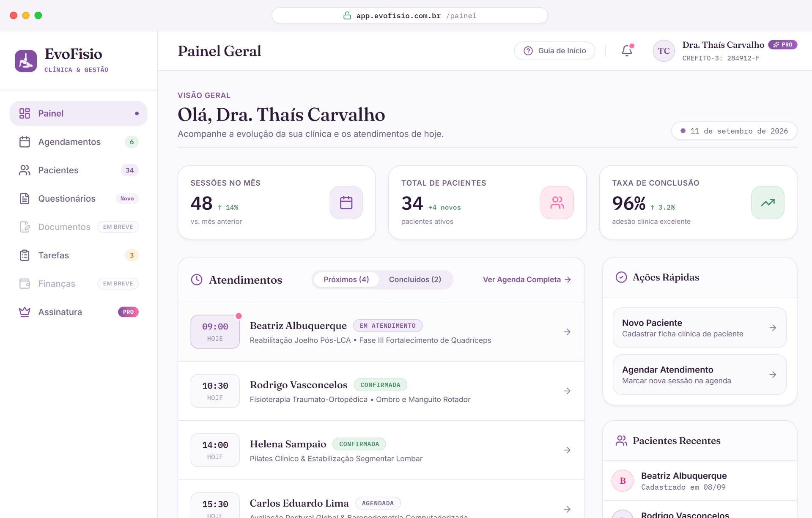Viewport: 812px width, 518px height.
Task: Expand Rodrigo Vasconcelos appointment arrow
Action: (567, 391)
